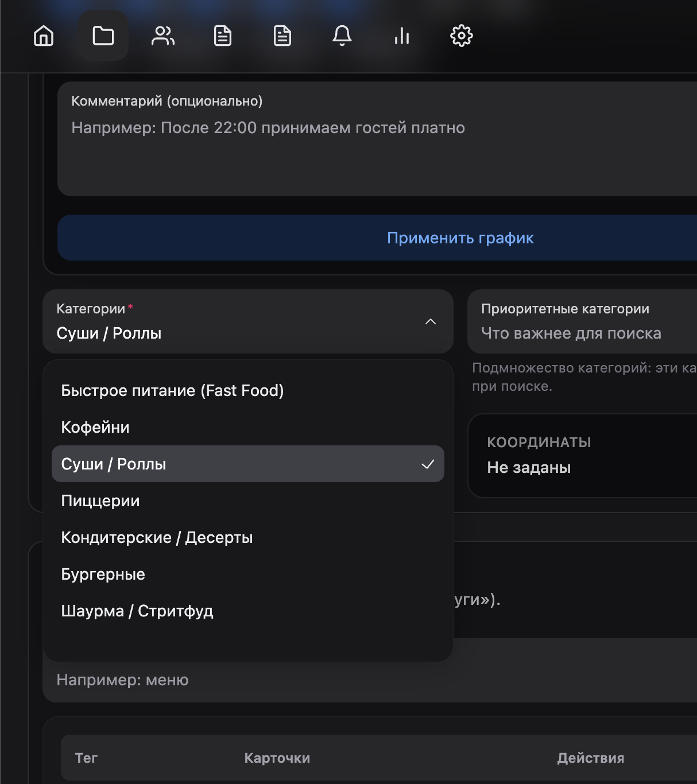Image resolution: width=697 pixels, height=784 pixels.
Task: Deselect Суши / Роллы via its checkmark
Action: coord(428,464)
